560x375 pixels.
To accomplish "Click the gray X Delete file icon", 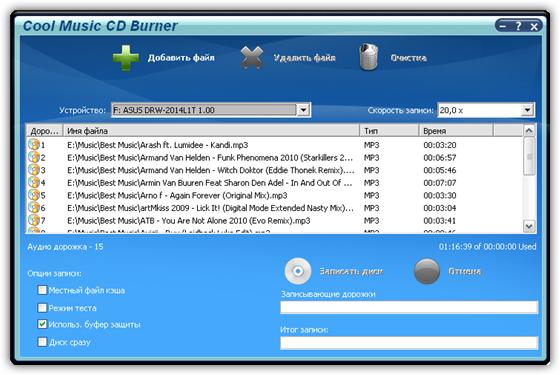I will tap(252, 58).
